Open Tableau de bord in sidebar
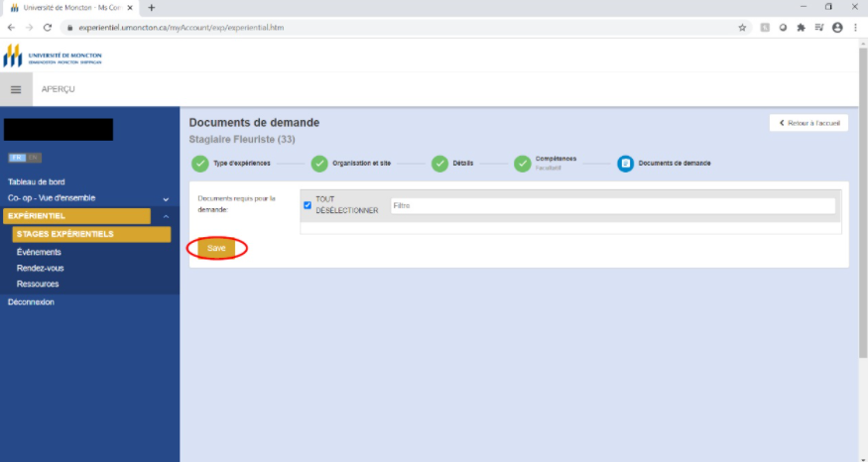 pyautogui.click(x=36, y=182)
